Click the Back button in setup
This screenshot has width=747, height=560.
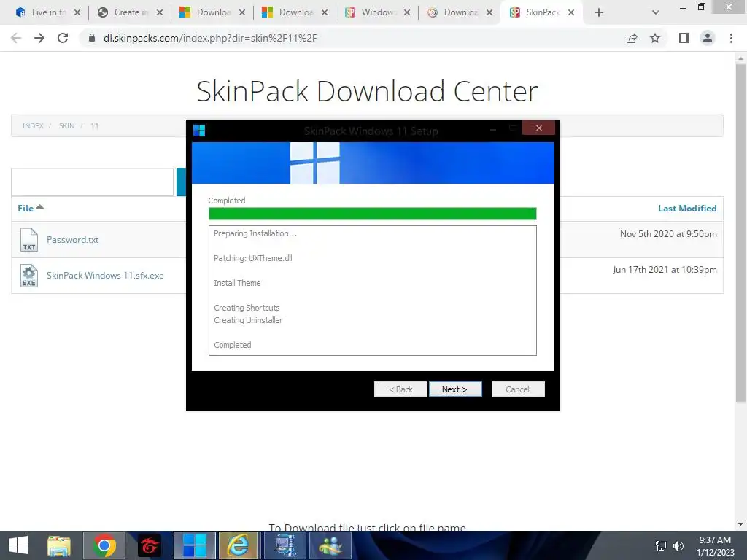point(400,389)
